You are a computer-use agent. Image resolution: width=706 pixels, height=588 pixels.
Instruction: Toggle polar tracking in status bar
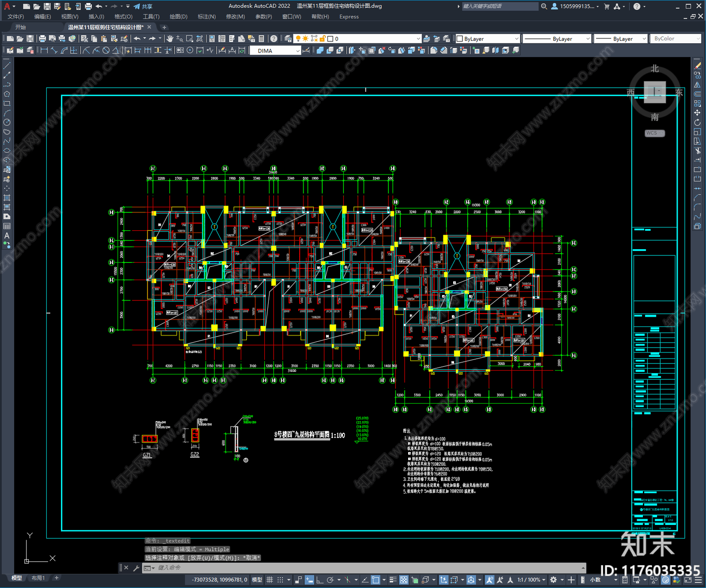tap(330, 580)
